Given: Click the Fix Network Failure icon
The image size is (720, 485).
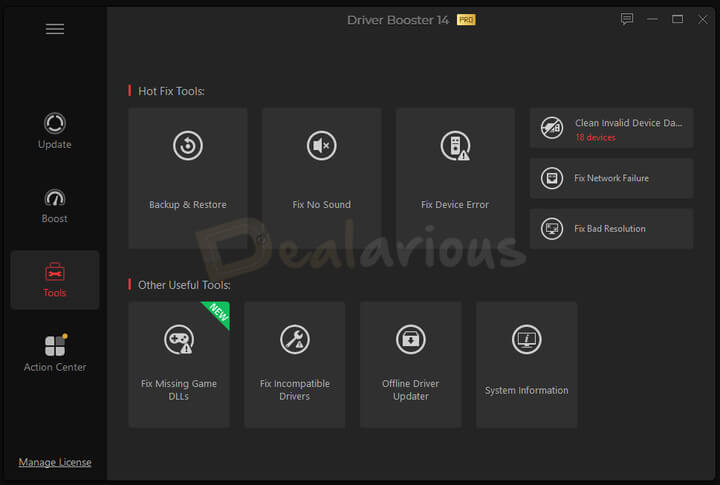Looking at the screenshot, I should click(551, 178).
